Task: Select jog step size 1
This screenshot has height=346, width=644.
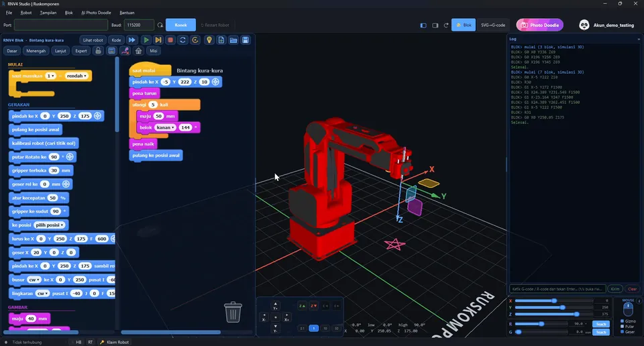Action: pos(313,329)
